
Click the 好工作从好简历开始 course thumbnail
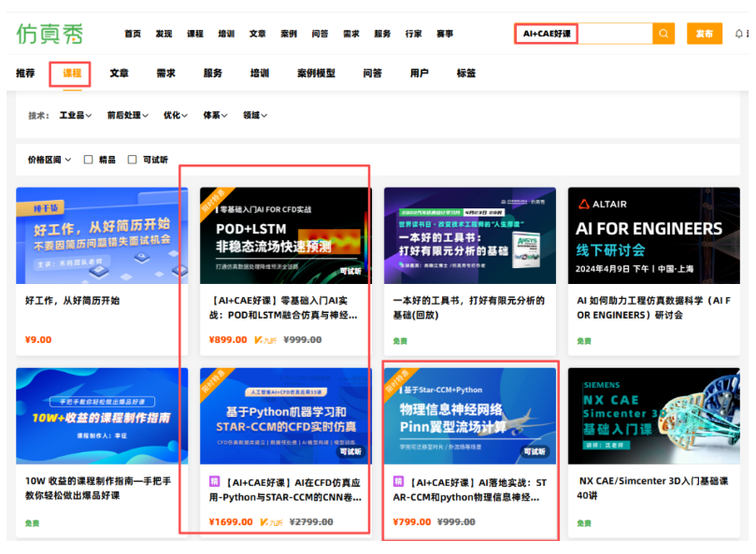(102, 235)
